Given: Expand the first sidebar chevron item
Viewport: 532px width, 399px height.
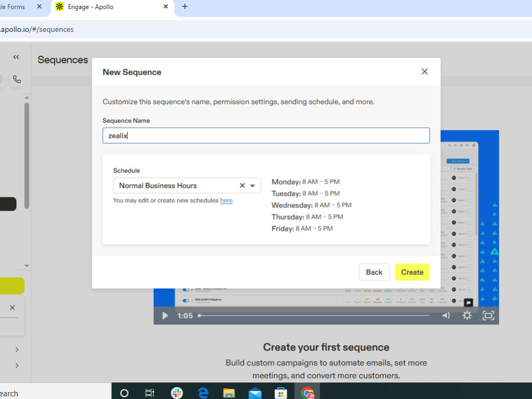Looking at the screenshot, I should (x=17, y=350).
